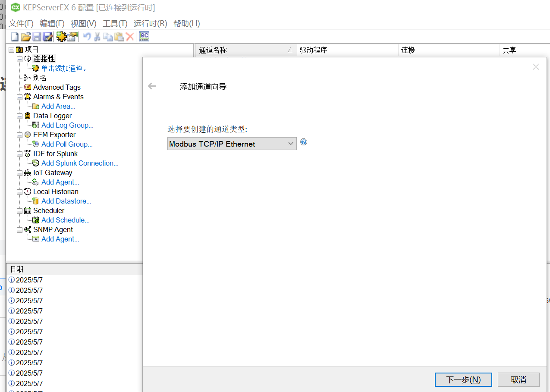550x392 pixels.
Task: Collapse the 连接性 tree node
Action: click(x=19, y=59)
